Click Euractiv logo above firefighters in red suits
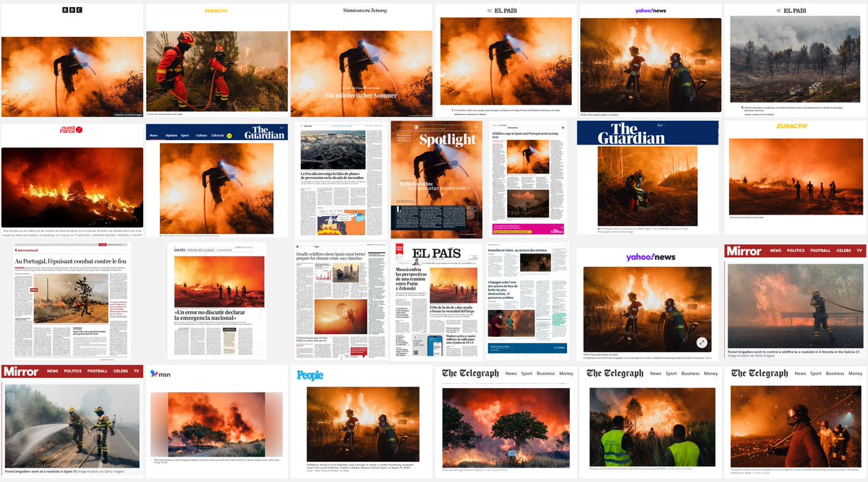This screenshot has height=482, width=868. pyautogui.click(x=216, y=11)
